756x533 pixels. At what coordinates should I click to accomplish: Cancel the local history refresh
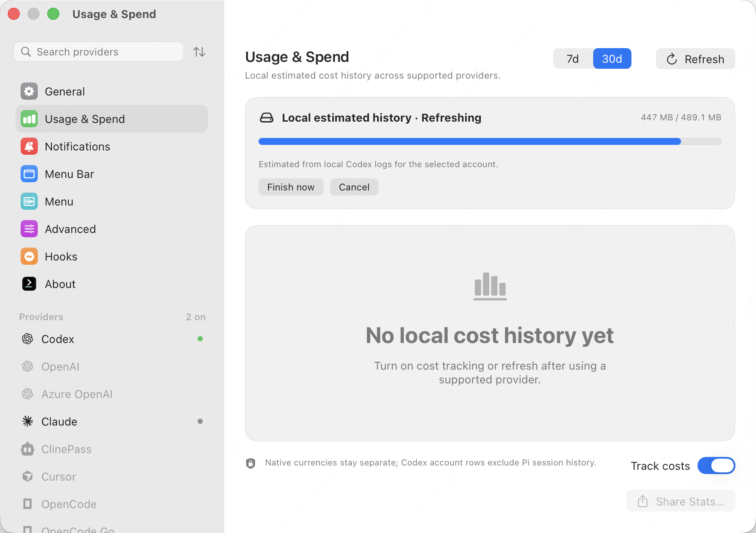354,187
